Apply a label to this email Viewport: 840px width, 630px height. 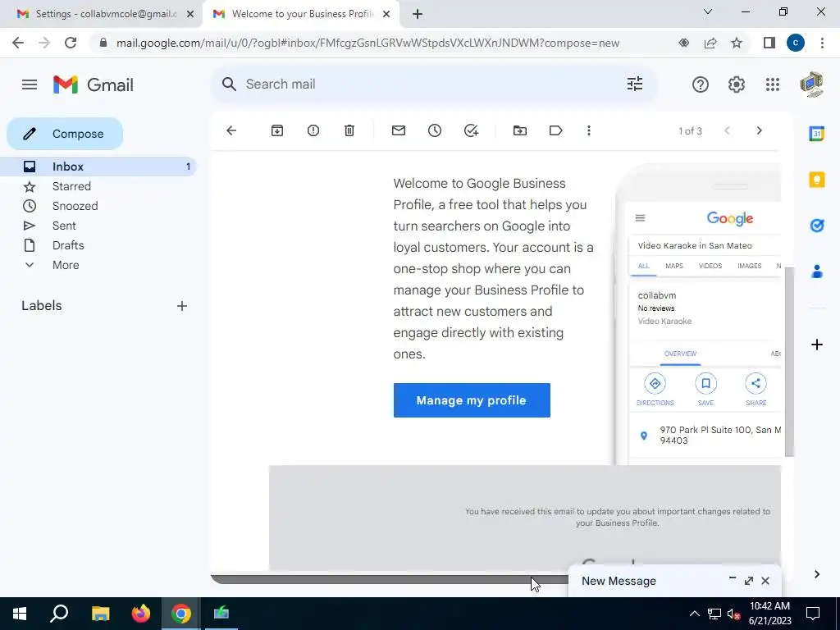tap(555, 130)
